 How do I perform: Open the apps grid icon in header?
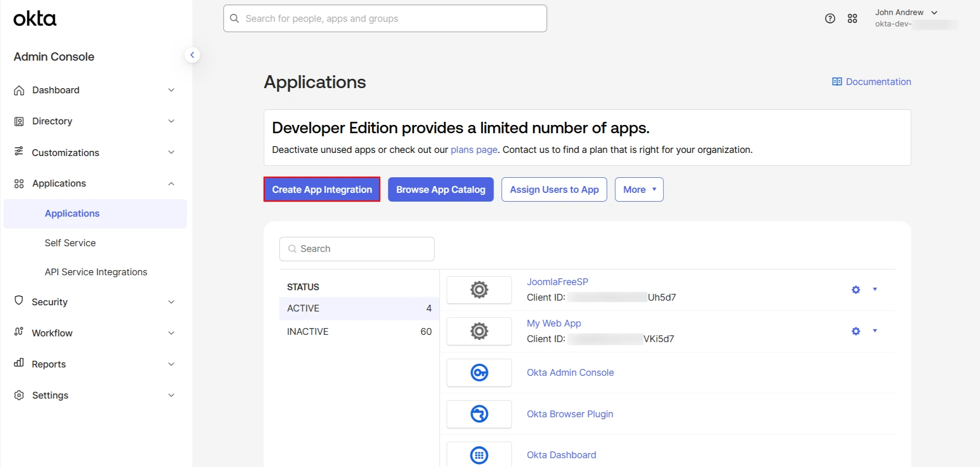click(852, 19)
